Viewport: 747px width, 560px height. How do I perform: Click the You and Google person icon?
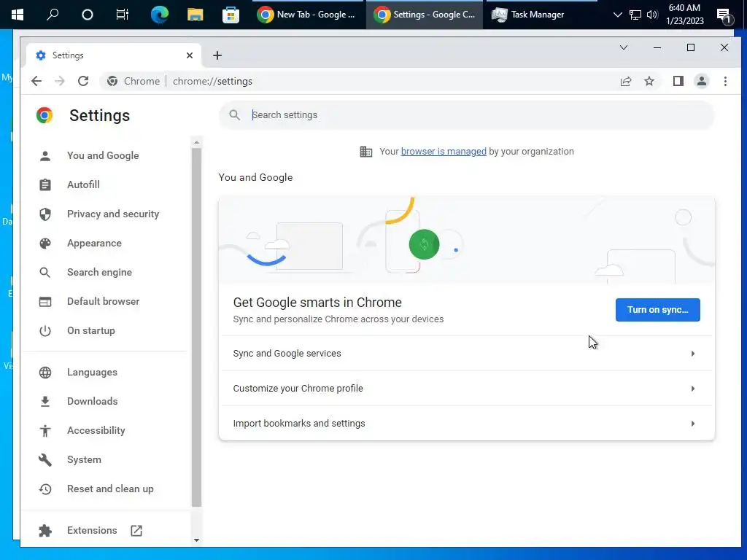click(x=45, y=156)
